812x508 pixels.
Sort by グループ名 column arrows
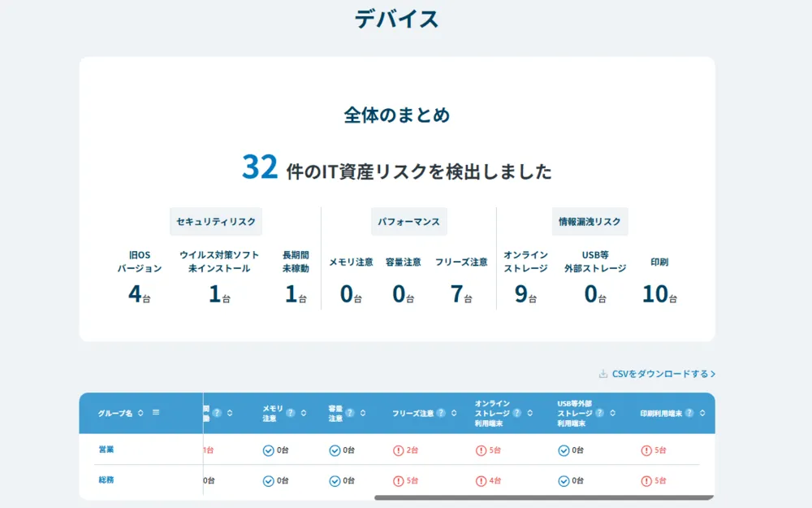[x=140, y=413]
